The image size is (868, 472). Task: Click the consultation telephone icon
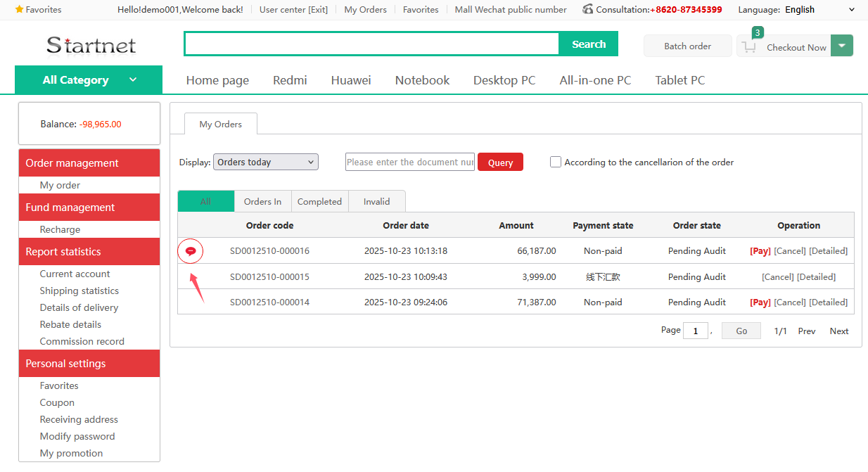(588, 9)
